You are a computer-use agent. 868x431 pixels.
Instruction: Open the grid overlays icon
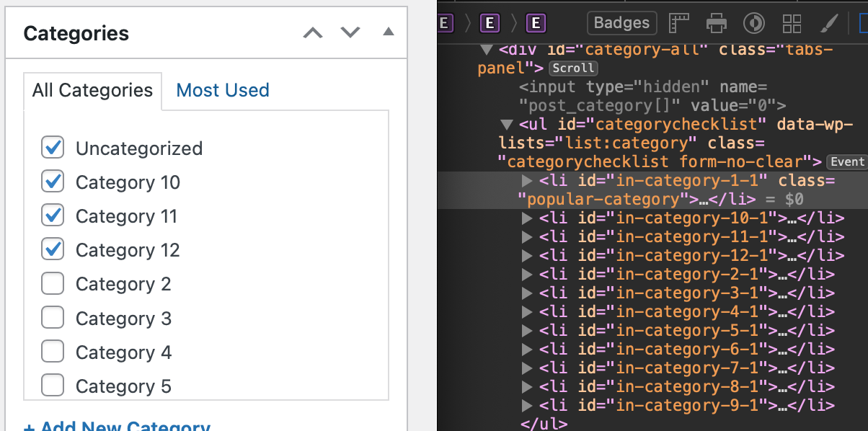click(x=792, y=23)
